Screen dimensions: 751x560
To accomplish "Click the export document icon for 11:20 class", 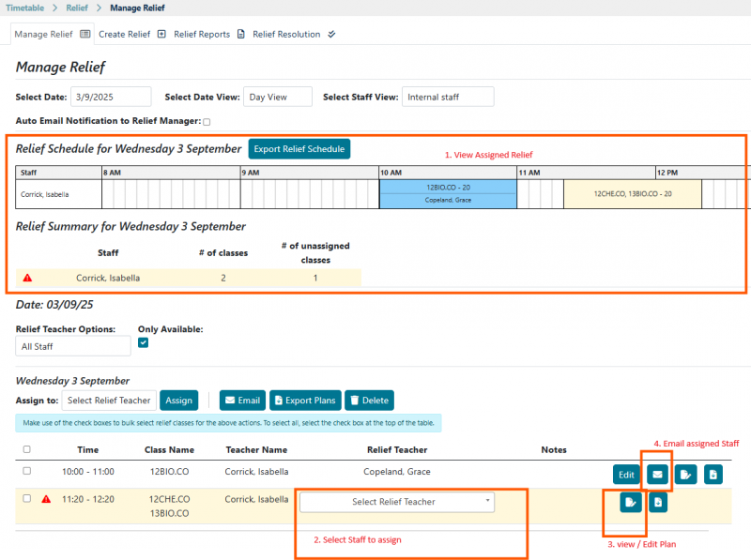I will [x=659, y=503].
